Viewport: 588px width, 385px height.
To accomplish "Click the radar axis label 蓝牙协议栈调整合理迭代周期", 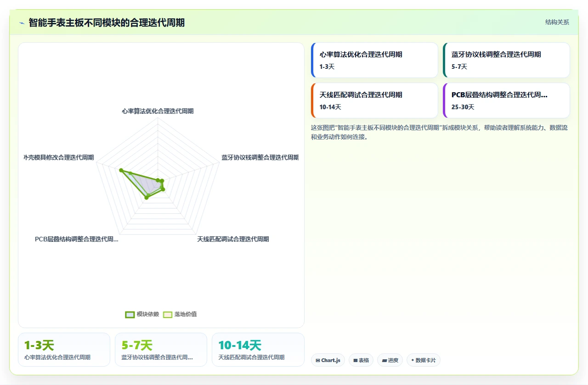I will click(x=260, y=157).
